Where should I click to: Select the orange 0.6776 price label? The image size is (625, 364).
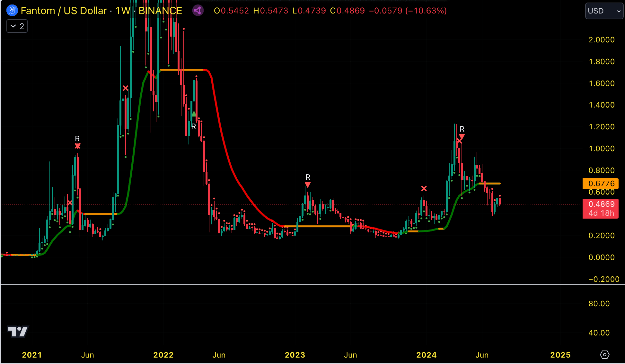point(601,184)
